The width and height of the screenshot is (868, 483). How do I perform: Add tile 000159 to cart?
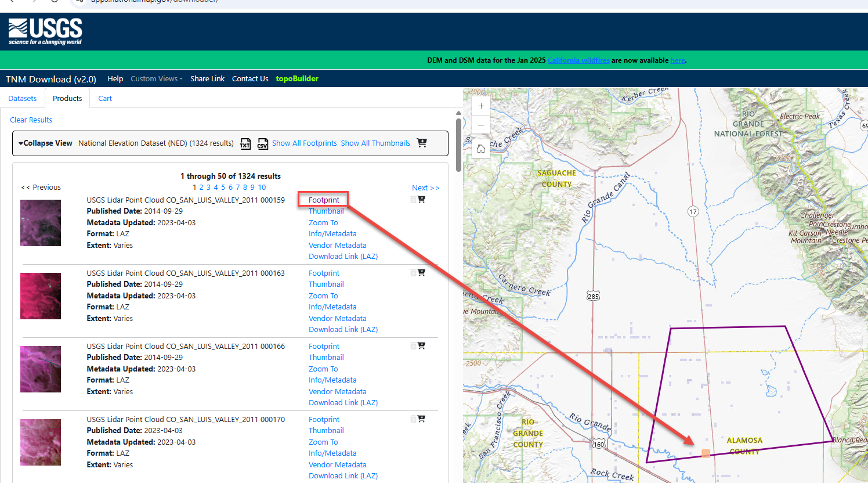[x=422, y=199]
